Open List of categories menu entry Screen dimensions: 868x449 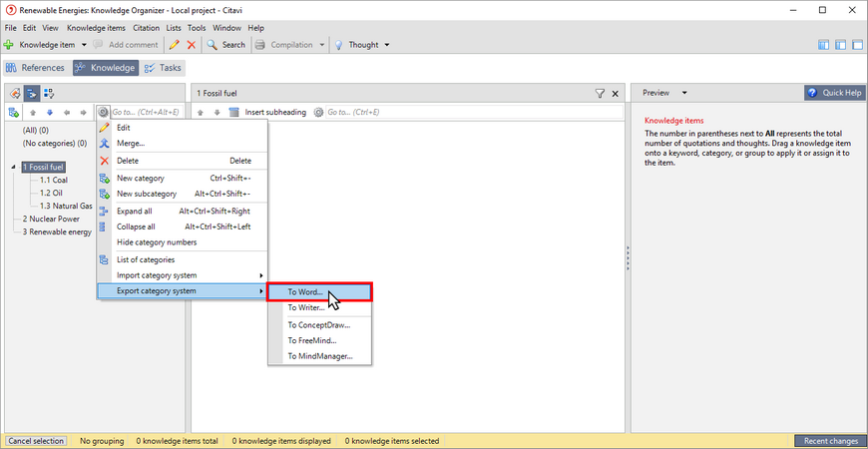[x=183, y=259]
